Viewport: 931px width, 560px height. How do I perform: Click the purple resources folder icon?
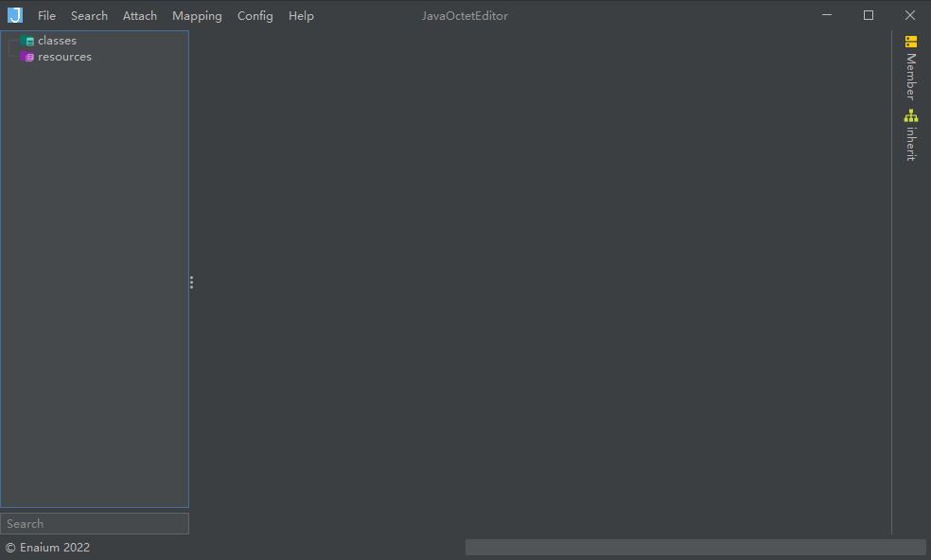tap(27, 57)
